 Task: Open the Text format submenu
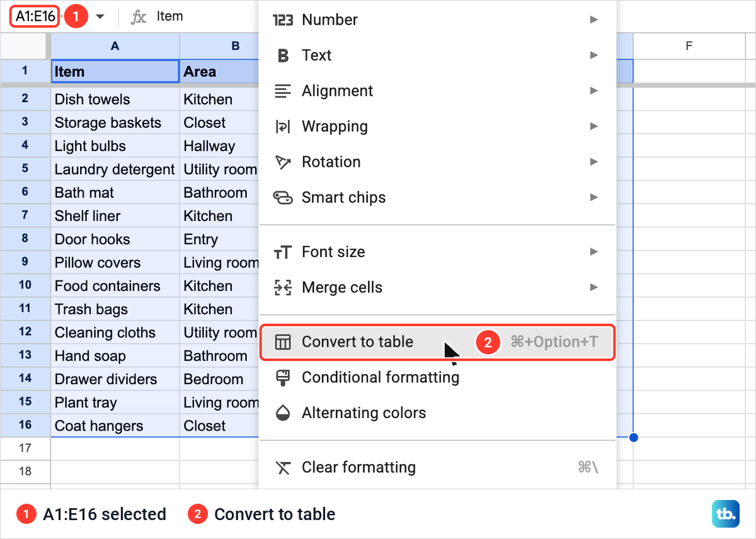pos(437,55)
